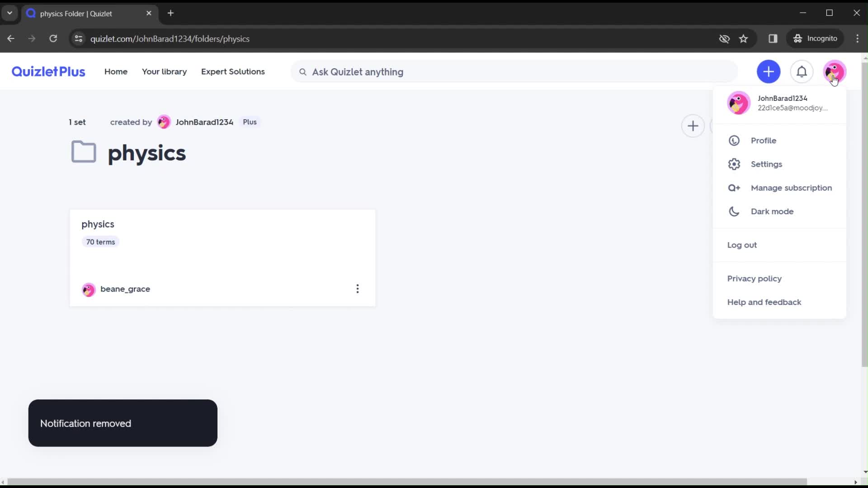Click the Manage subscription Q+ icon

coord(735,187)
